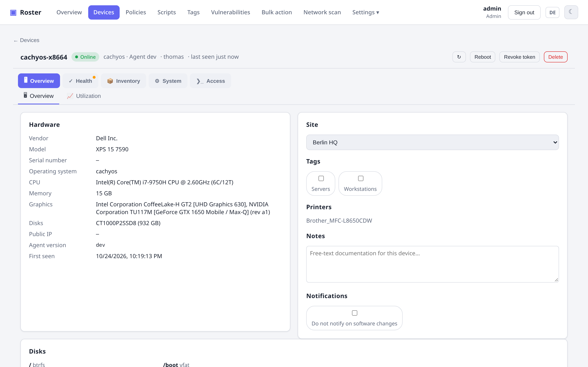The height and width of the screenshot is (367, 588).
Task: Toggle dark mode moon icon
Action: (571, 12)
